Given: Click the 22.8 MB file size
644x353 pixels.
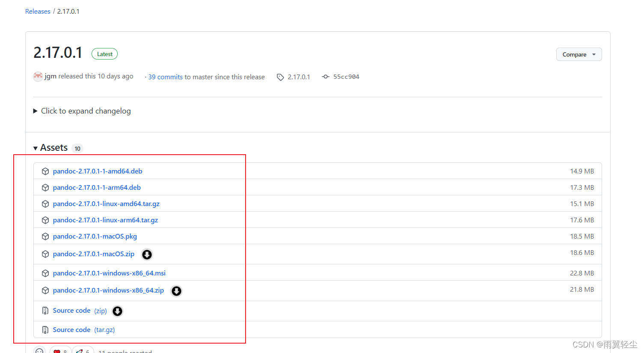Looking at the screenshot, I should 582,273.
